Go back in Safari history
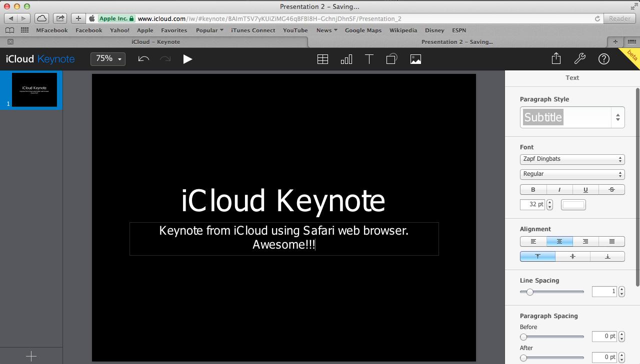The image size is (640, 364). [11, 18]
